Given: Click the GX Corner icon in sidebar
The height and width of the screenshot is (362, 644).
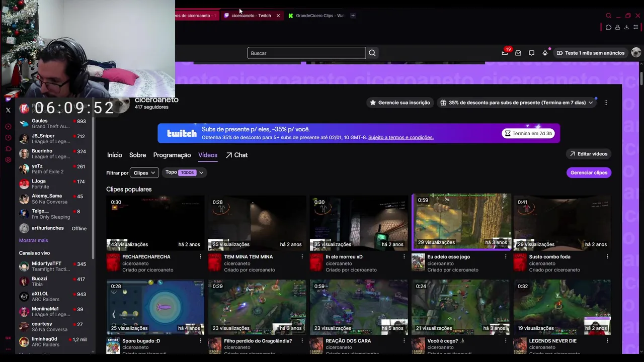Looking at the screenshot, I should (8, 338).
